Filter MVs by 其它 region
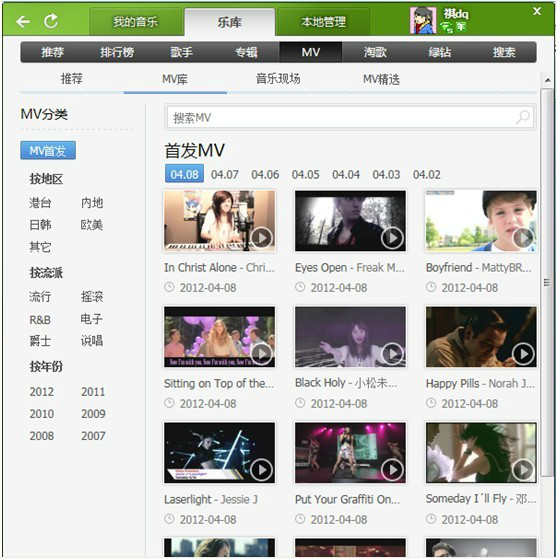Image resolution: width=557 pixels, height=559 pixels. (x=40, y=247)
